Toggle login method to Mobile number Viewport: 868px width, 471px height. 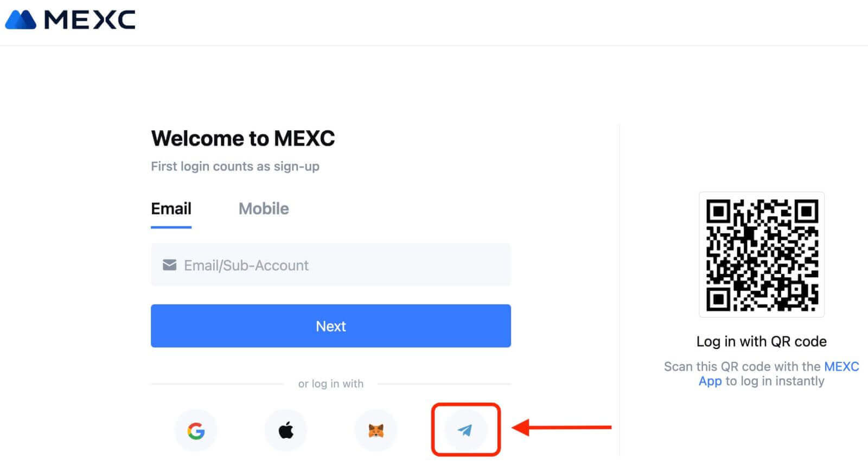click(264, 209)
